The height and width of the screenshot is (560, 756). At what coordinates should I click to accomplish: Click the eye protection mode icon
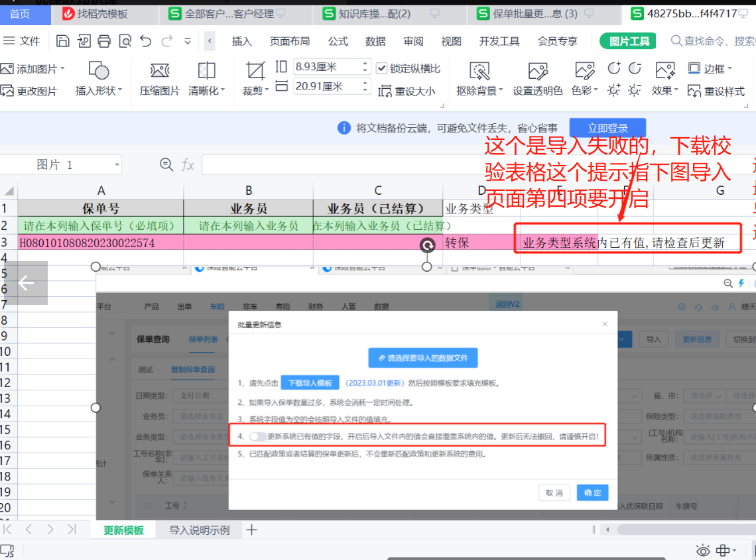[703, 550]
